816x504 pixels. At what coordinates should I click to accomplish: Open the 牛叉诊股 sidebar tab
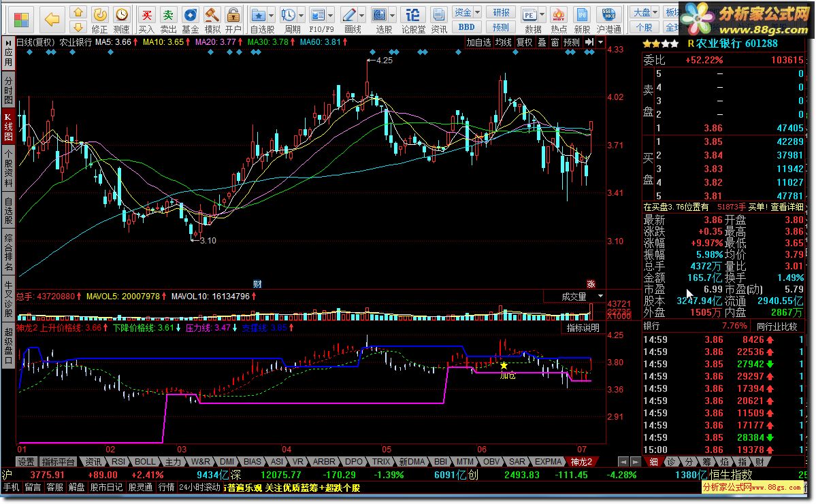[8, 299]
